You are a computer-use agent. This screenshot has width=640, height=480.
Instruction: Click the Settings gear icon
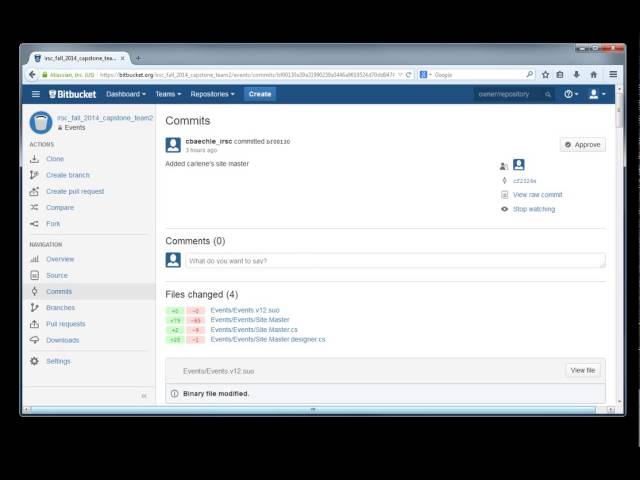34,361
